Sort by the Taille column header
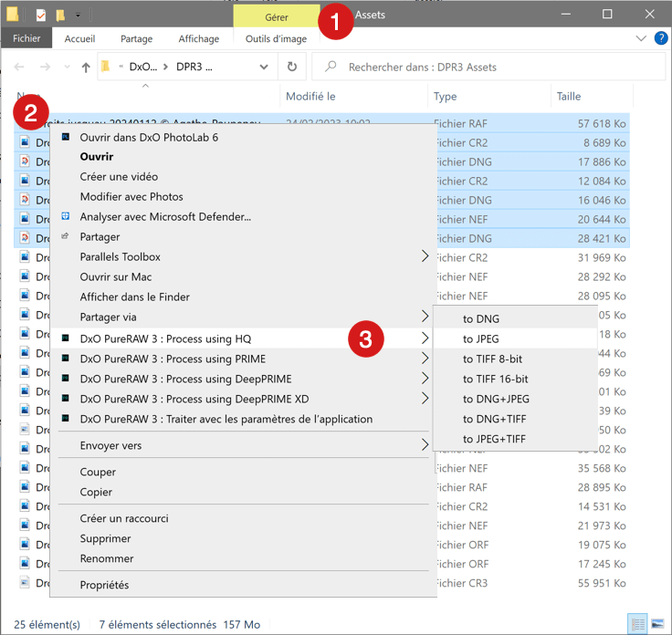Image resolution: width=672 pixels, height=635 pixels. [592, 97]
